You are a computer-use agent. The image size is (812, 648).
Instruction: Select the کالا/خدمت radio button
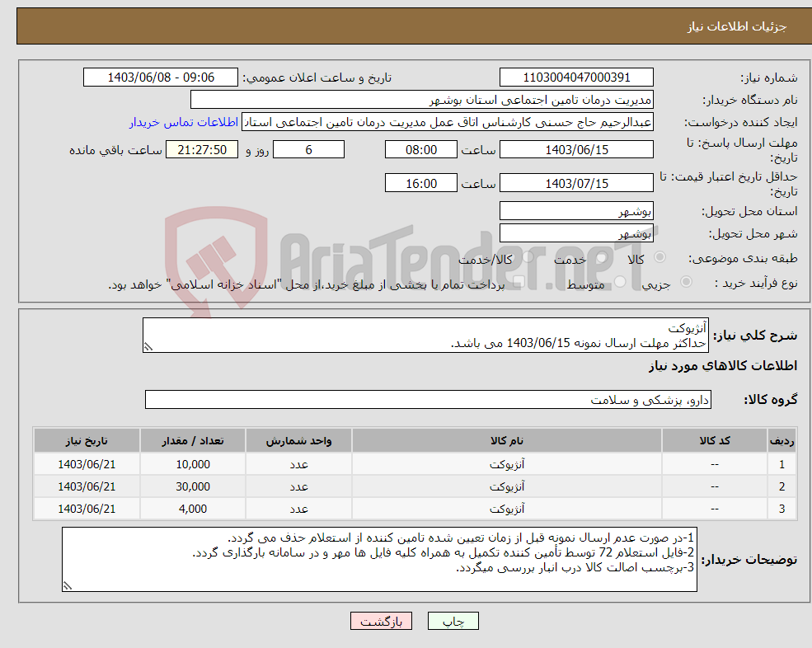528,257
